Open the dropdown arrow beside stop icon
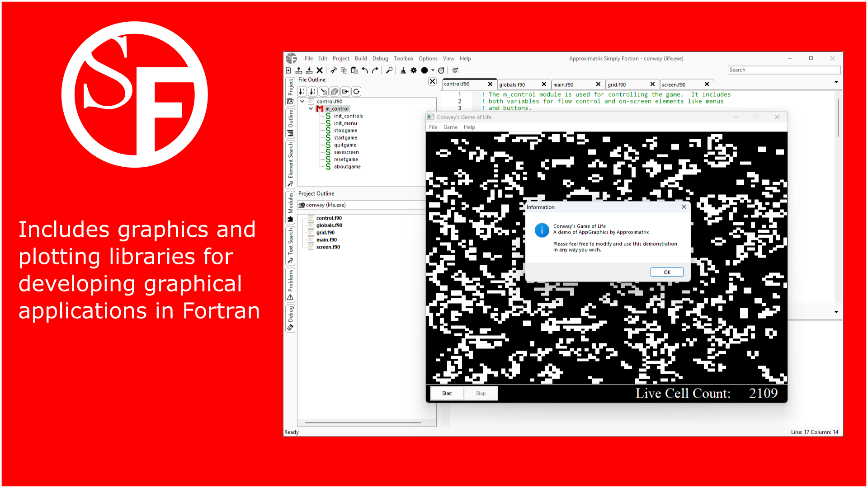Screen dimensions: 868x488 pyautogui.click(x=433, y=70)
